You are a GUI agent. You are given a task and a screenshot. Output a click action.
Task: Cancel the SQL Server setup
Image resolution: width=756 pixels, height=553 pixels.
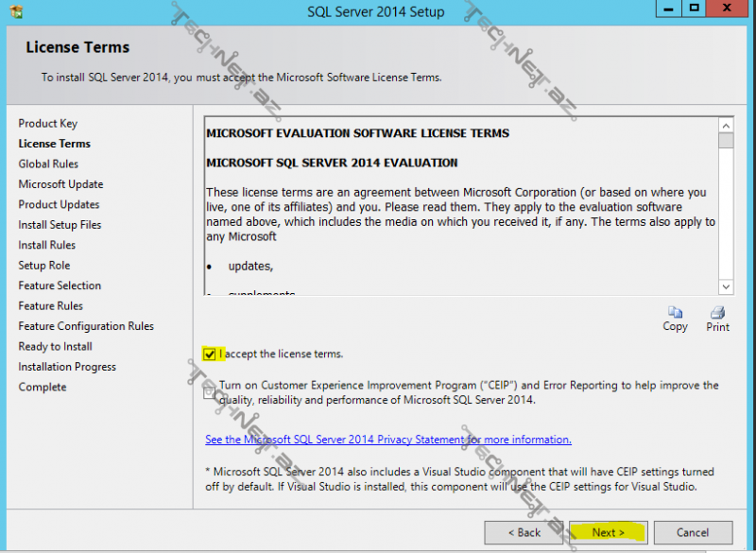tap(693, 532)
